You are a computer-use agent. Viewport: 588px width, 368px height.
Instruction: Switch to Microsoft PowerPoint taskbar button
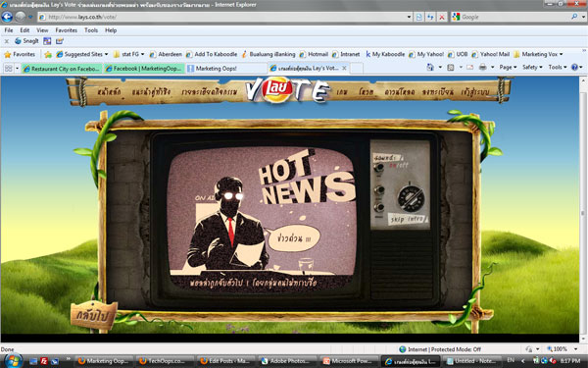click(350, 361)
